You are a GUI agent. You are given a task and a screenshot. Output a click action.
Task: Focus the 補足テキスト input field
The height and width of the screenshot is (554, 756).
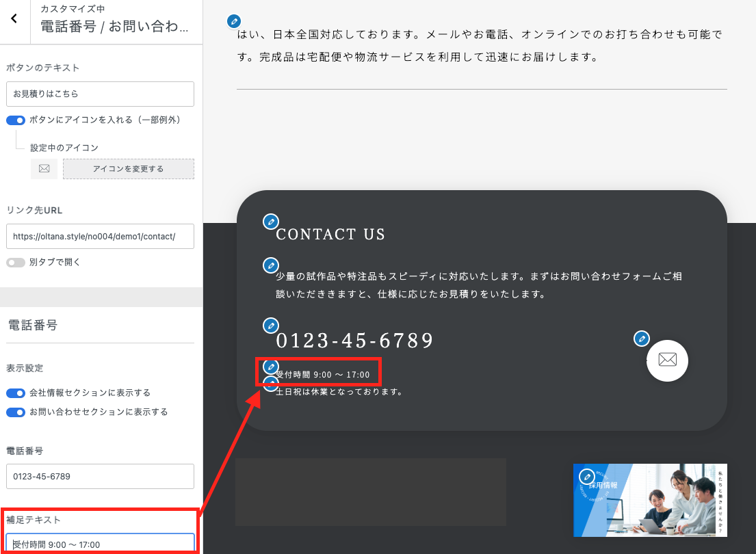tap(100, 544)
